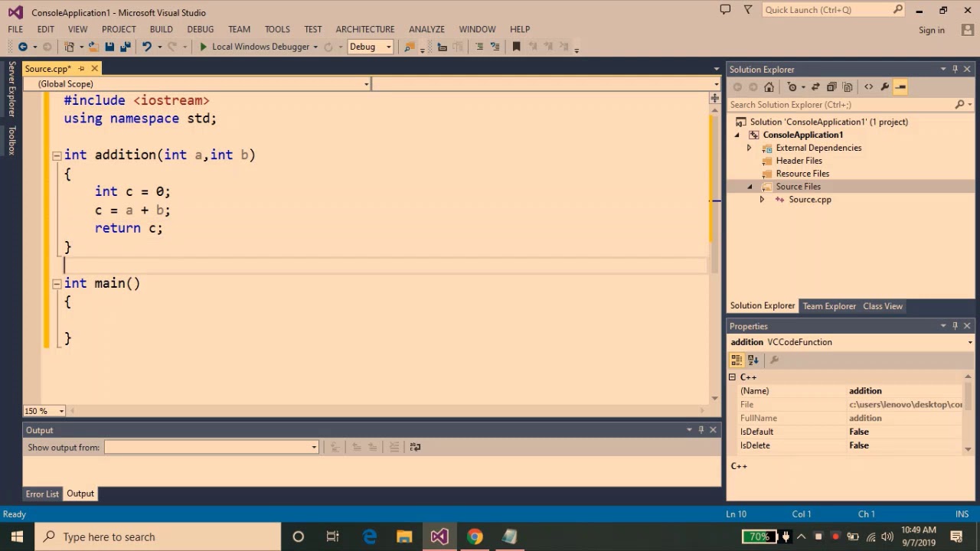Image resolution: width=980 pixels, height=551 pixels.
Task: Select the Resource Files folder
Action: pos(802,174)
